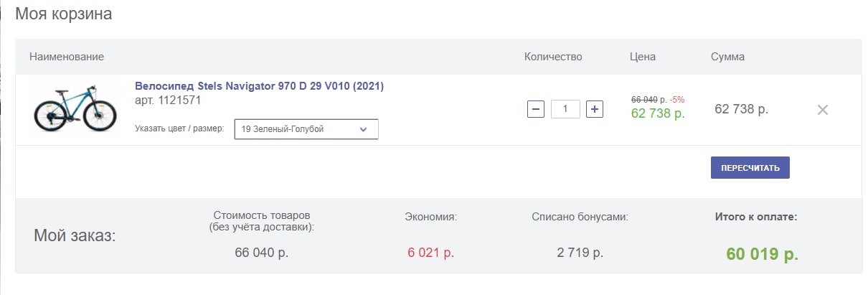Click the bicycle product thumbnail
Image resolution: width=868 pixels, height=295 pixels.
(x=75, y=109)
